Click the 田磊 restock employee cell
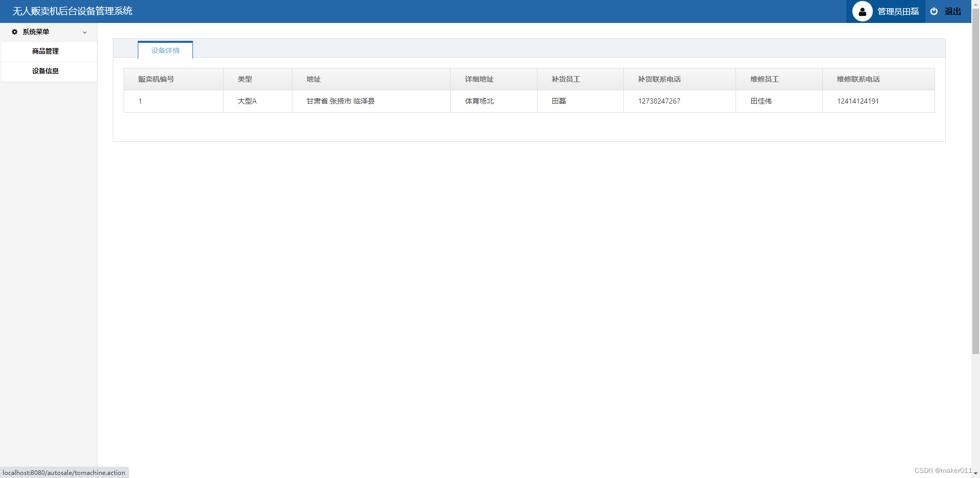This screenshot has width=980, height=478. 580,101
